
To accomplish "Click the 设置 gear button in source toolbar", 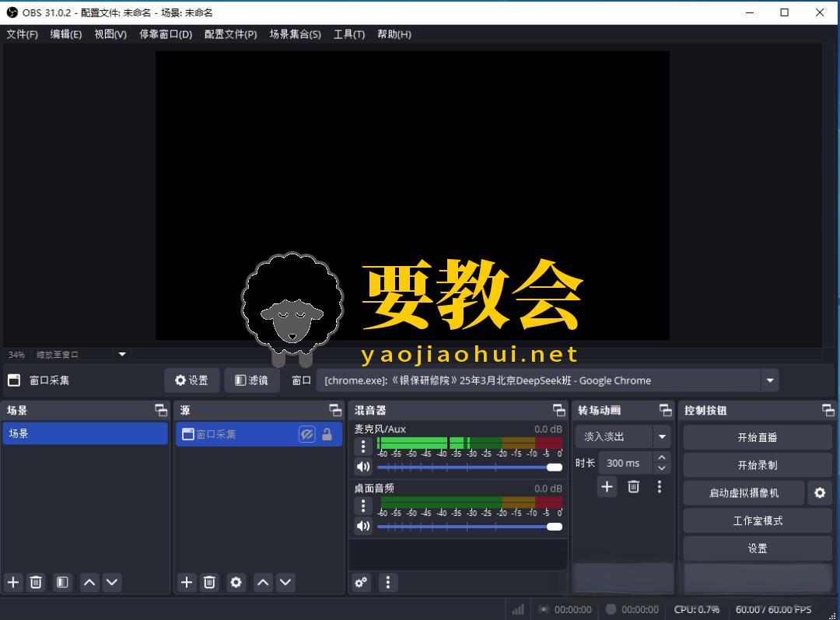I will 192,380.
